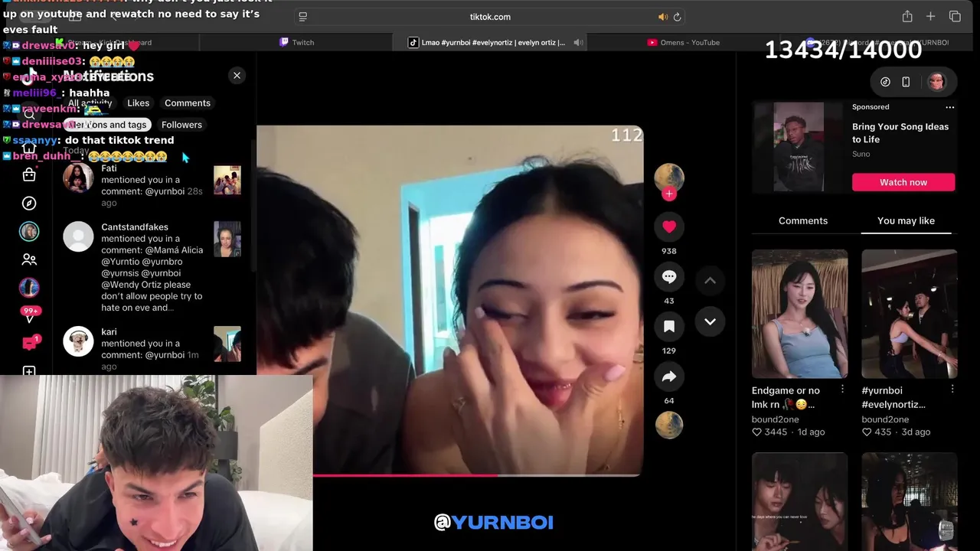
Task: Open the creator's avatar above the follow badge
Action: click(x=669, y=177)
